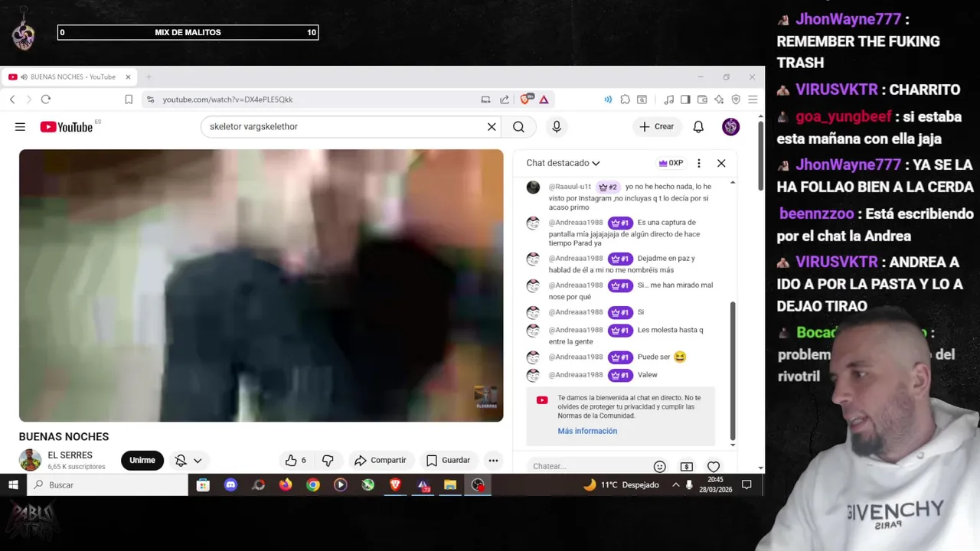Click the @Raauul-u1t chat username
This screenshot has width=980, height=551.
[x=570, y=187]
